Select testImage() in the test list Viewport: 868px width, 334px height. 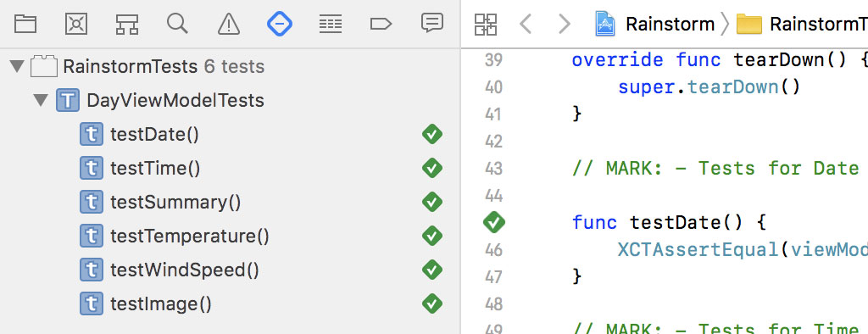coord(231,303)
